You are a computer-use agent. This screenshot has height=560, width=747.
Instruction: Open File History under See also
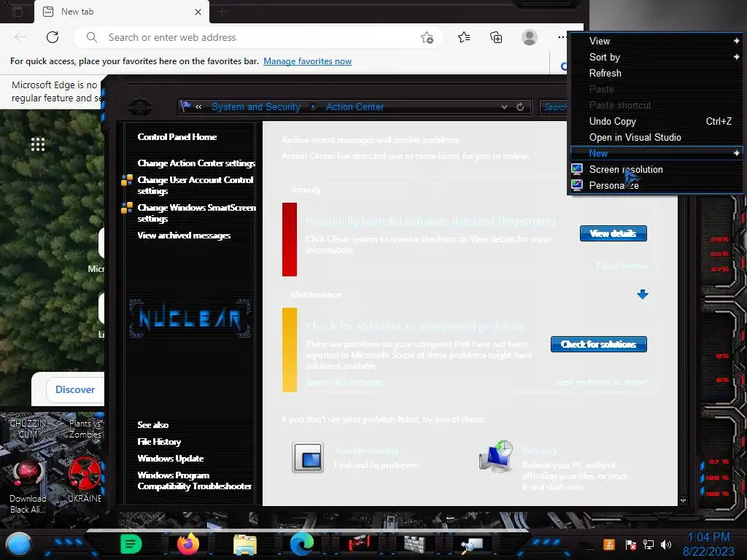point(159,441)
